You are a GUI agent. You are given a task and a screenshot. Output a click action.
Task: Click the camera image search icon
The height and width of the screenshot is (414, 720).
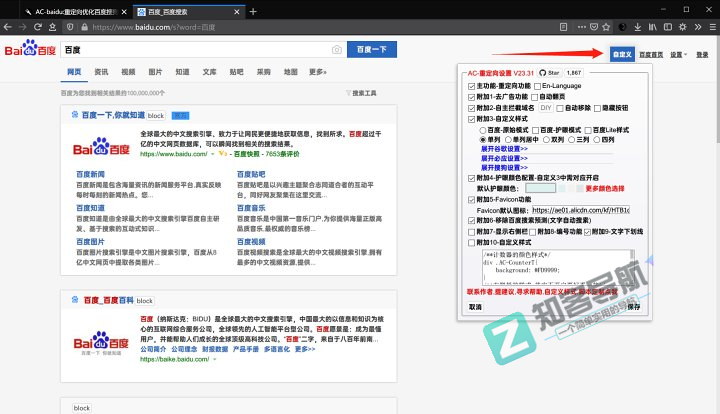point(337,50)
